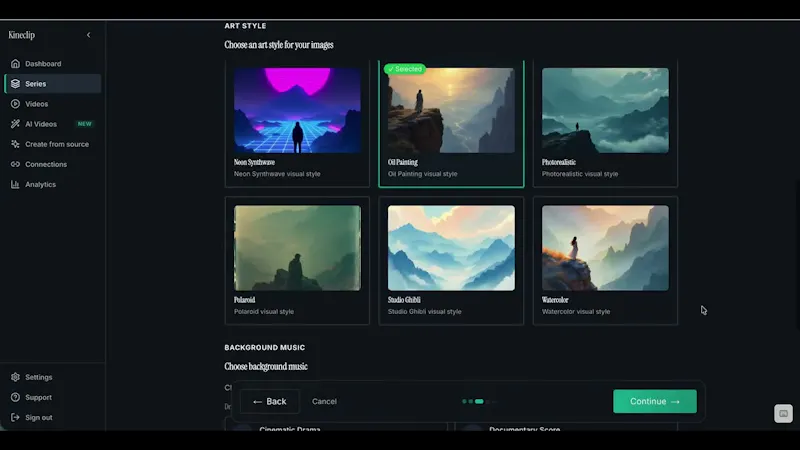Screen dimensions: 800x450
Task: Click the green Selected badge
Action: click(405, 69)
